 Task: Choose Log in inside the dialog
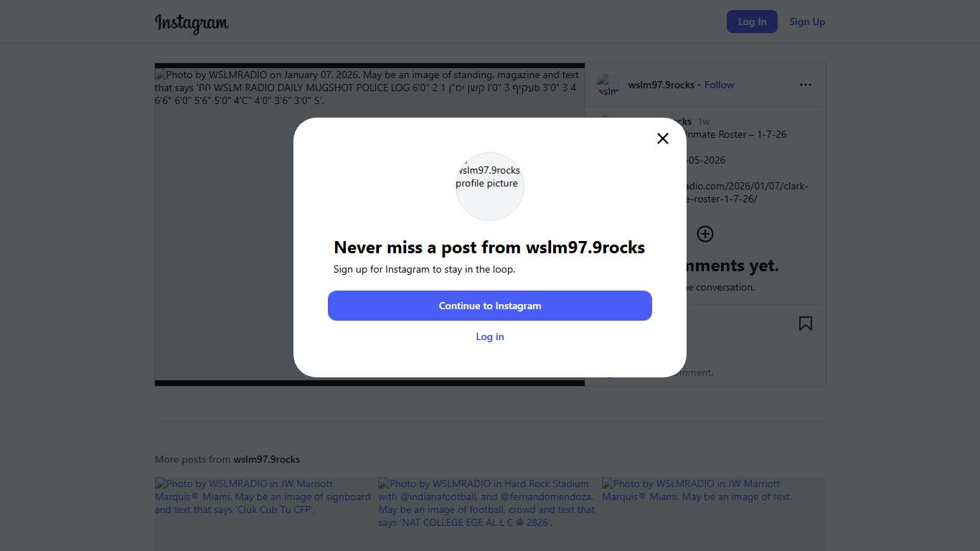coord(490,336)
